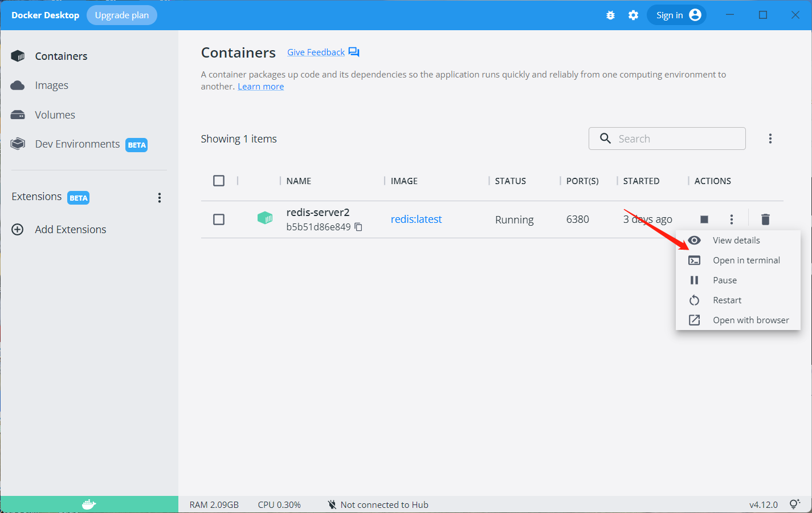
Task: Open Volumes in the sidebar
Action: [x=55, y=115]
